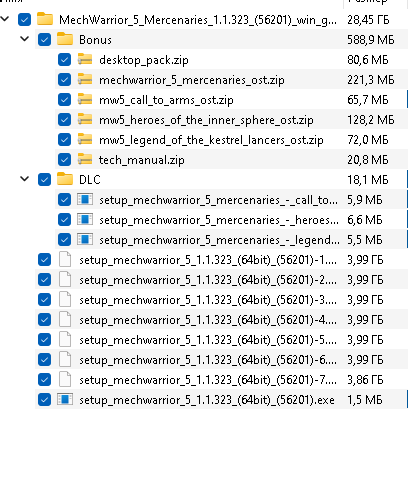Uncheck mechwarrior_5_mercenaries_ost.zip checkbox
This screenshot has height=485, width=408.
(64, 79)
